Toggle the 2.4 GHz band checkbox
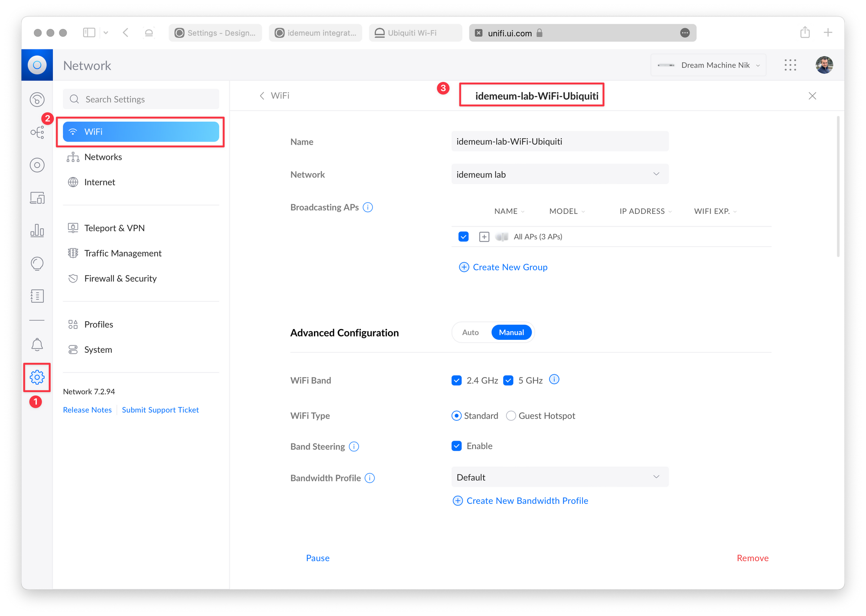 pyautogui.click(x=456, y=381)
